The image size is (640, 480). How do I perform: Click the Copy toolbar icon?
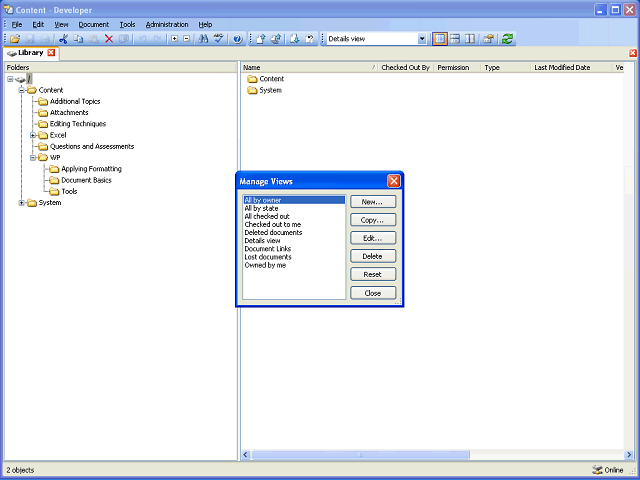click(x=78, y=39)
